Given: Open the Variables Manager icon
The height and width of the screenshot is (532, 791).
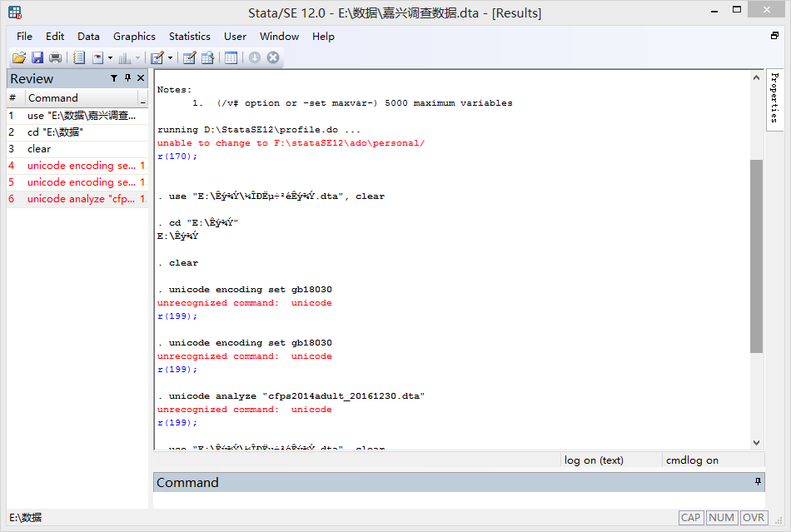Looking at the screenshot, I should click(x=231, y=57).
